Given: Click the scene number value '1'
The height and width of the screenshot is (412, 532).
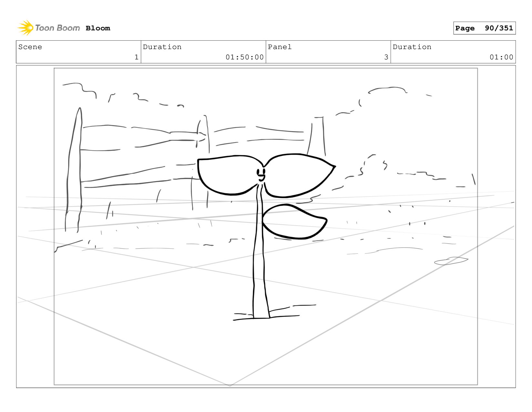Looking at the screenshot, I should coord(137,57).
